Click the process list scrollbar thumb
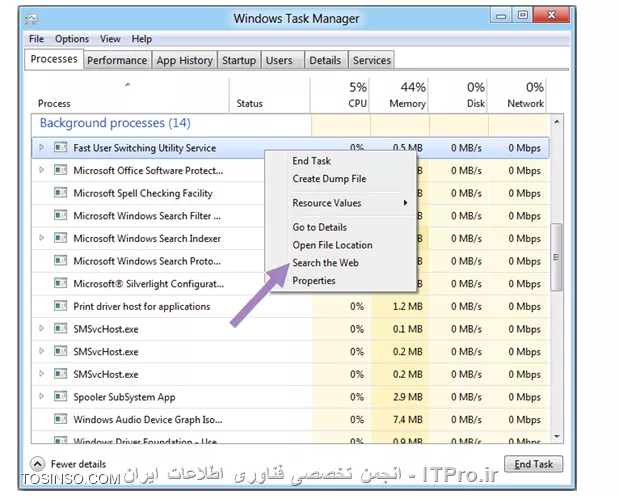 (556, 257)
